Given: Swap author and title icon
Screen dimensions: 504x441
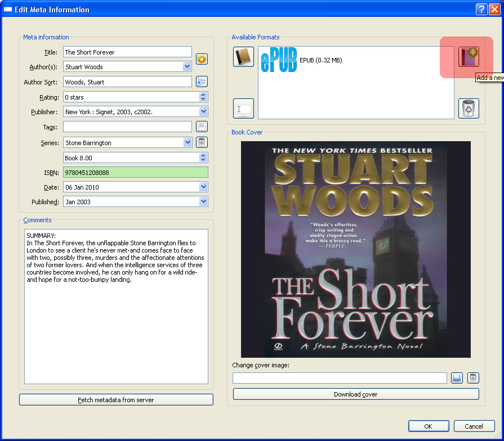Looking at the screenshot, I should (202, 59).
